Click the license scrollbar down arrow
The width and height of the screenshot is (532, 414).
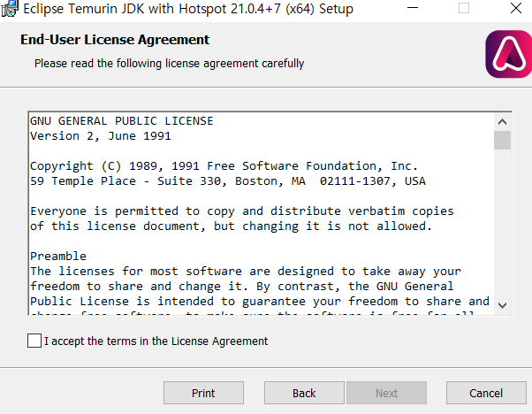click(502, 305)
